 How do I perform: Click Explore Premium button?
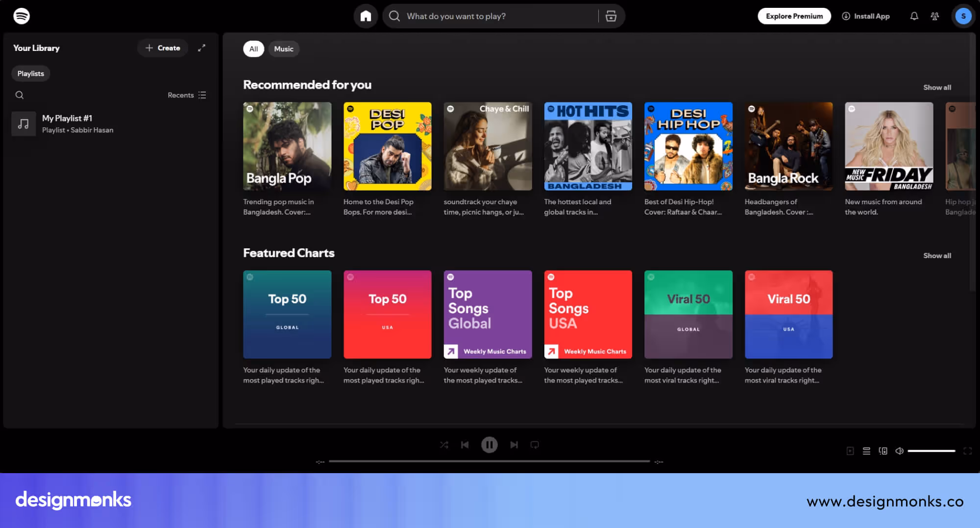pos(794,16)
